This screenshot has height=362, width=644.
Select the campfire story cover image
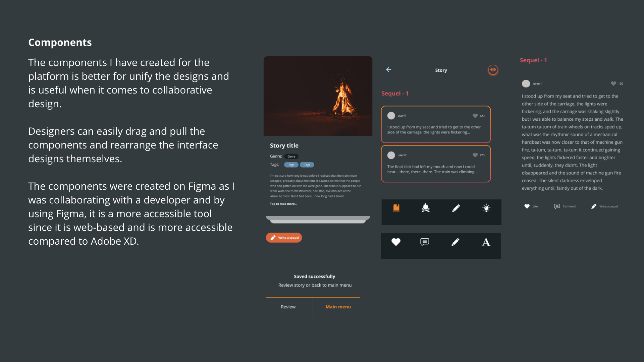(318, 96)
